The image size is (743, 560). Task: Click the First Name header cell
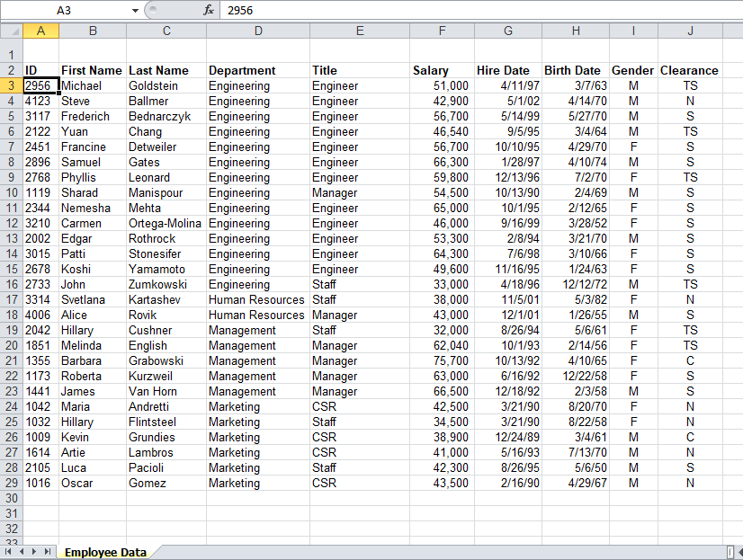(93, 70)
